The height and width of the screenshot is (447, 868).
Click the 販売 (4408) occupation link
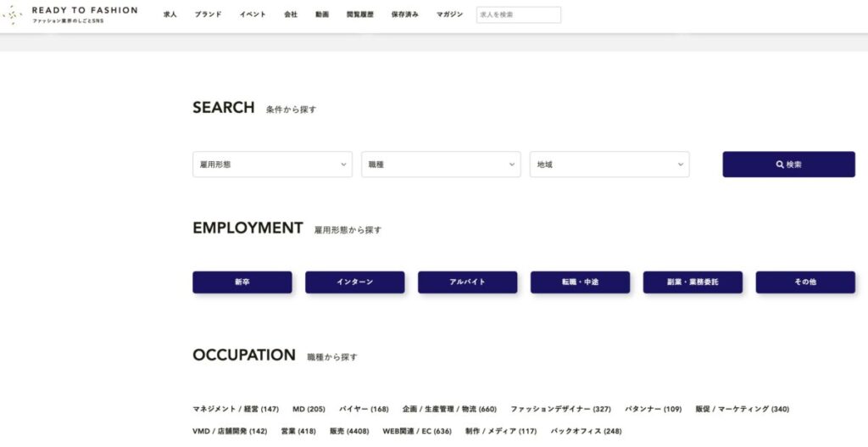(x=349, y=431)
